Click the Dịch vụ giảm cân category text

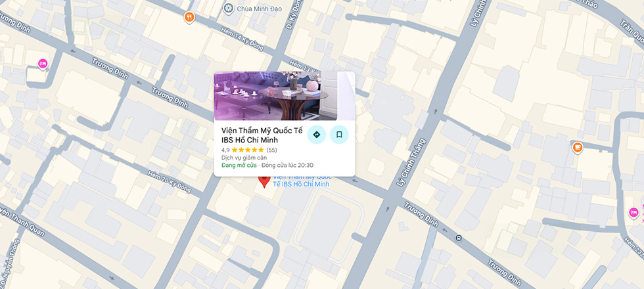244,158
